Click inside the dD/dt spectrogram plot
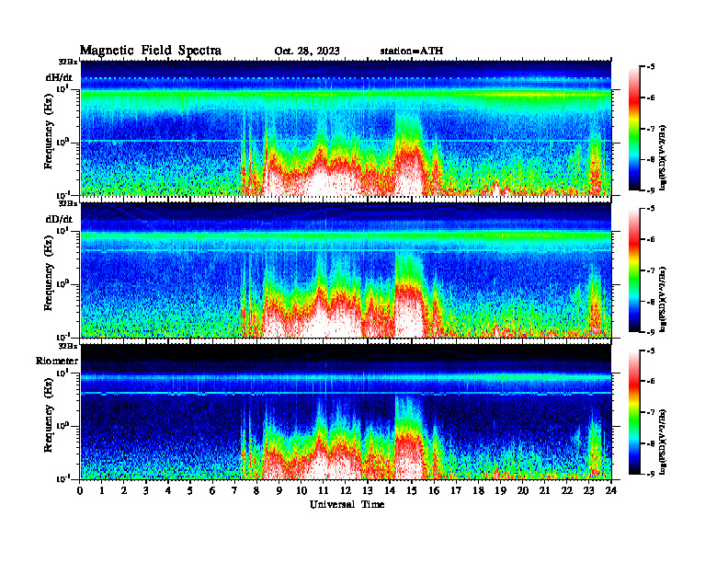 [x=346, y=270]
